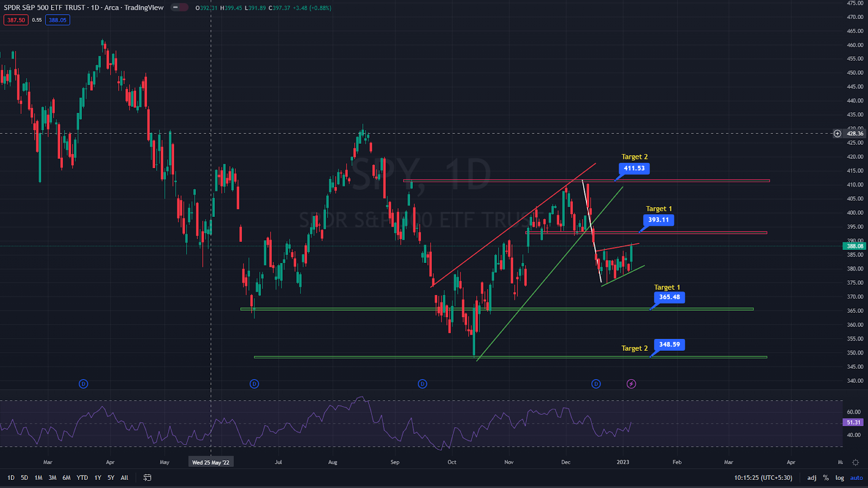The image size is (868, 488).
Task: Open timezone menu at 10:15:25 (UTC+5:30)
Action: (763, 478)
